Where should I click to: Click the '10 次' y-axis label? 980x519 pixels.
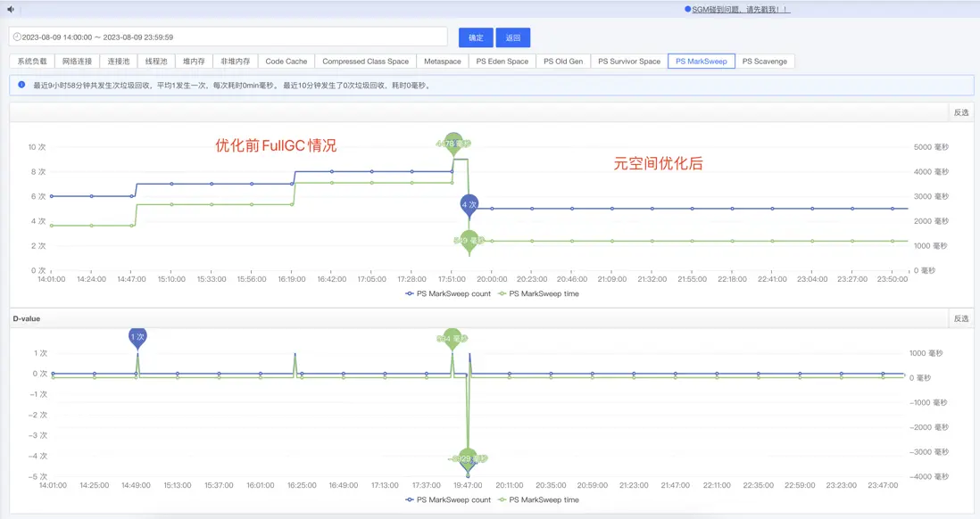coord(37,147)
